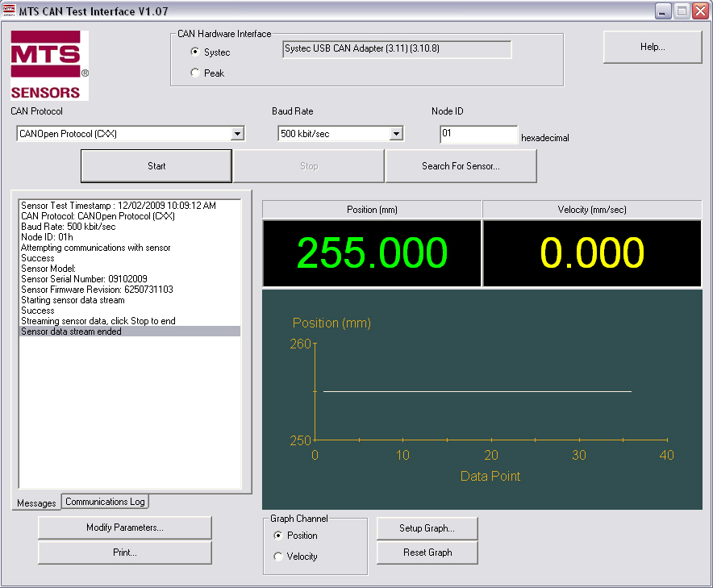Choose Velocity graph channel

(x=279, y=557)
